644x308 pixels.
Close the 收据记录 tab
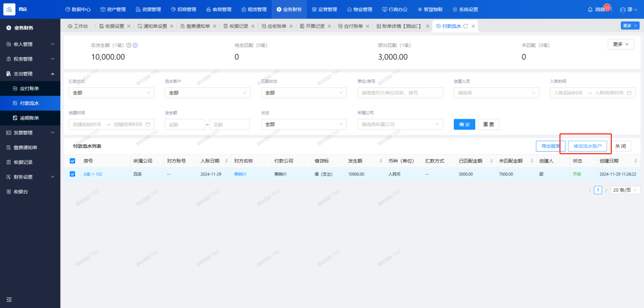[253, 26]
